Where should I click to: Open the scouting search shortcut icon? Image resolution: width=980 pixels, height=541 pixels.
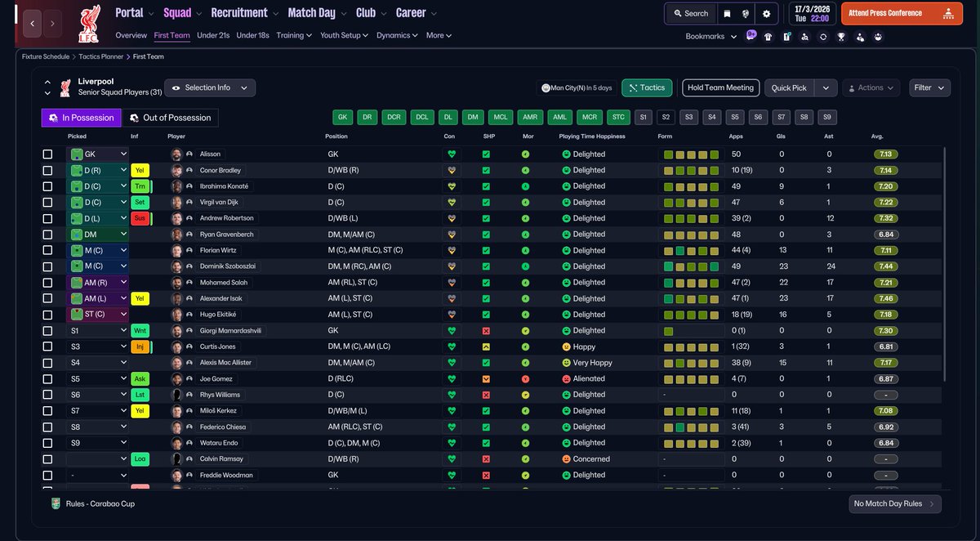pyautogui.click(x=804, y=37)
